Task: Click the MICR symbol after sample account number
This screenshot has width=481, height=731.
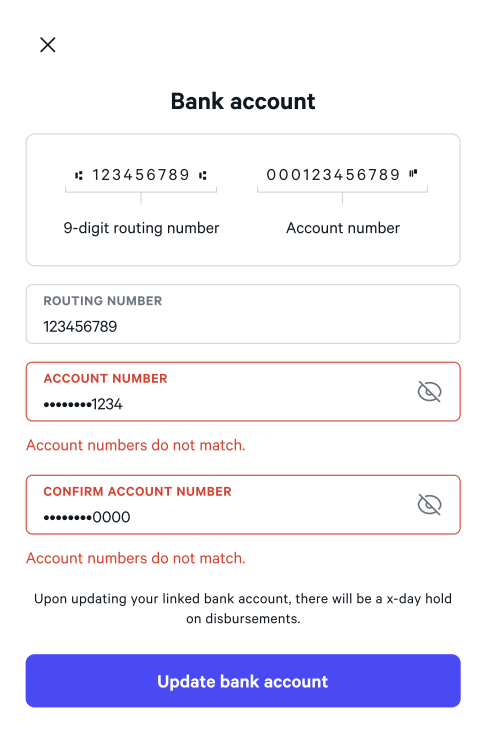Action: point(413,174)
